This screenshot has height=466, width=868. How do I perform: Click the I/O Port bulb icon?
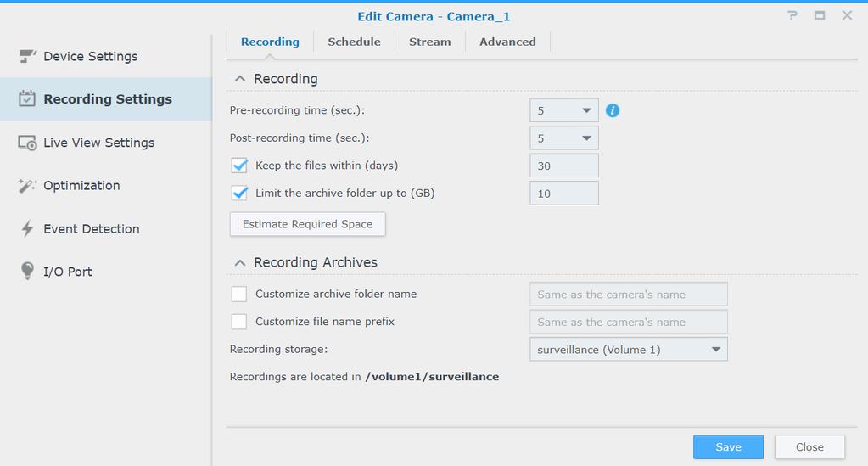coord(27,271)
